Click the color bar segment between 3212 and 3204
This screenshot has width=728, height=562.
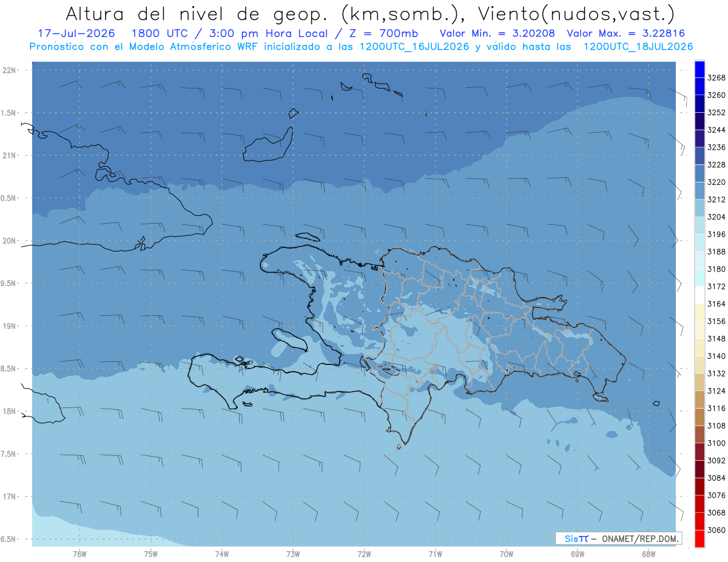699,208
